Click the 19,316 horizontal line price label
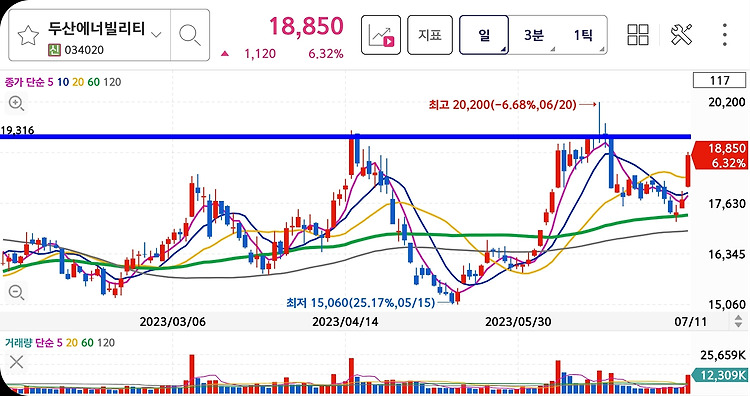The height and width of the screenshot is (396, 750). [x=17, y=130]
